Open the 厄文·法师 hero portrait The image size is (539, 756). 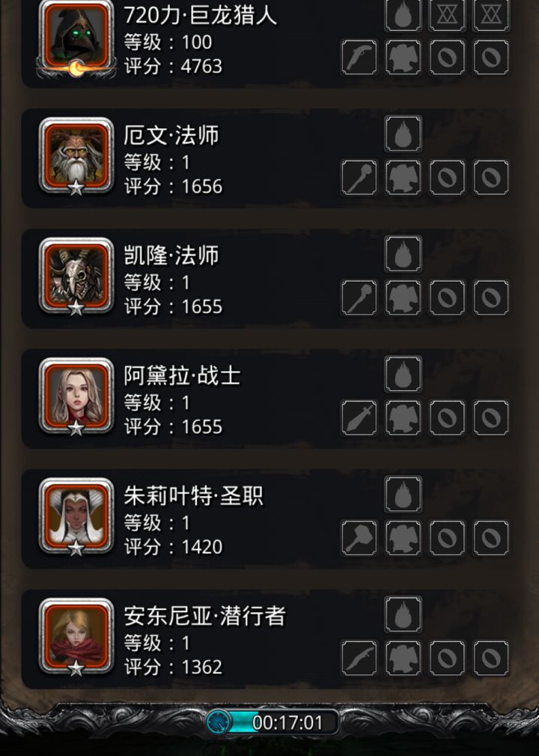point(76,156)
